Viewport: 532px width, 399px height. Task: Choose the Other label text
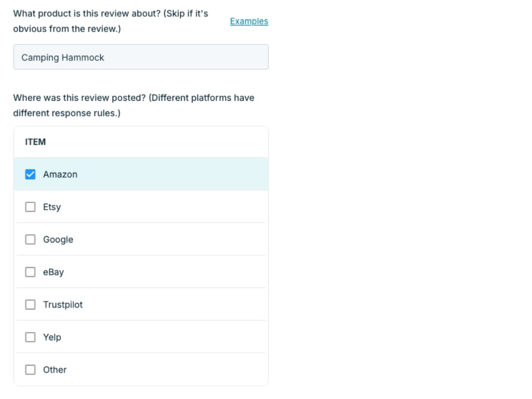click(x=55, y=370)
